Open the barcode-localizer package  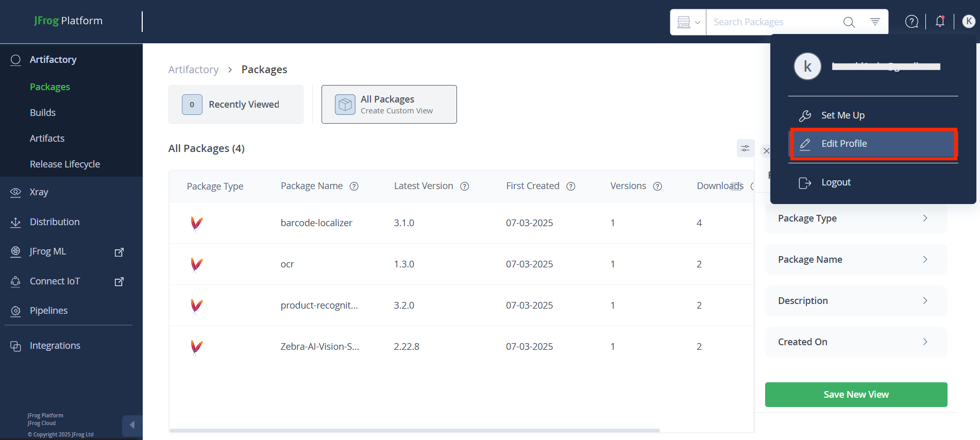click(316, 223)
